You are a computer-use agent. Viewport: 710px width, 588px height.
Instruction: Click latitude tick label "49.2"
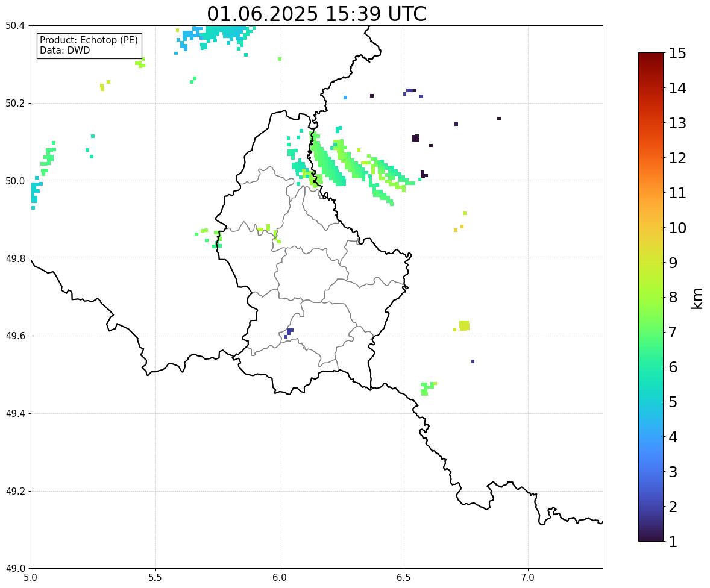[x=15, y=491]
